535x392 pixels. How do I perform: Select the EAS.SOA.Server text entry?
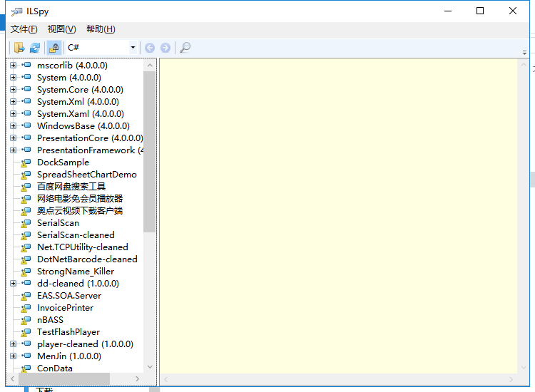click(x=69, y=296)
